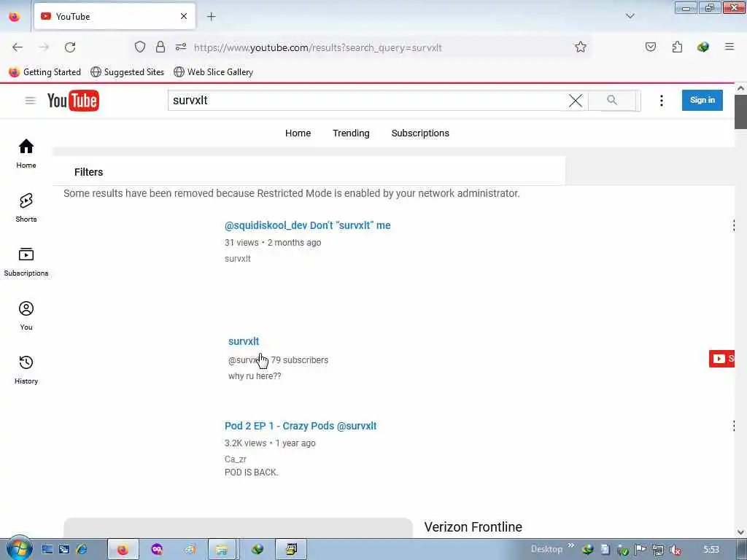
Task: Select the Home tab above Filters
Action: coord(298,133)
